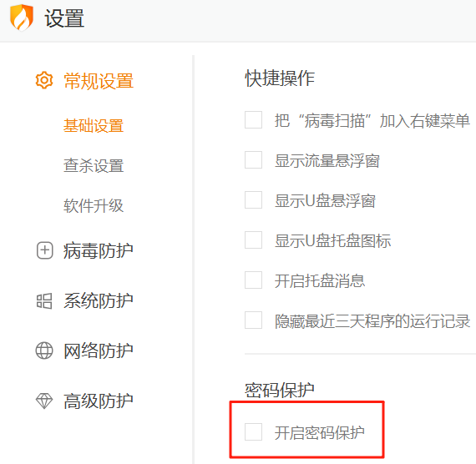The width and height of the screenshot is (476, 464).
Task: Enable 把"病毒扫描"加入右键菜单 checkbox
Action: (254, 119)
